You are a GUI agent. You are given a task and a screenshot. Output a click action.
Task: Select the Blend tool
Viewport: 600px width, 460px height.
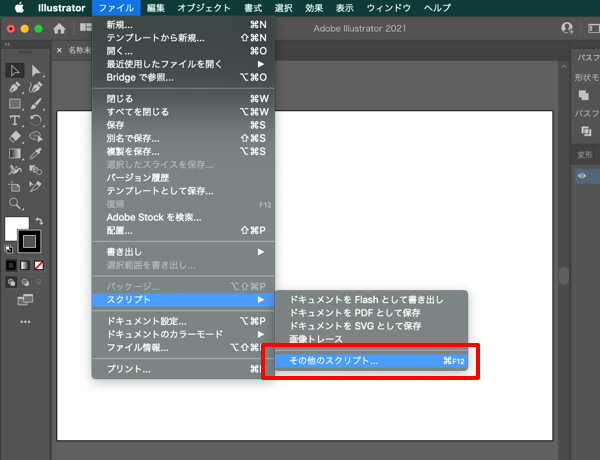click(36, 170)
